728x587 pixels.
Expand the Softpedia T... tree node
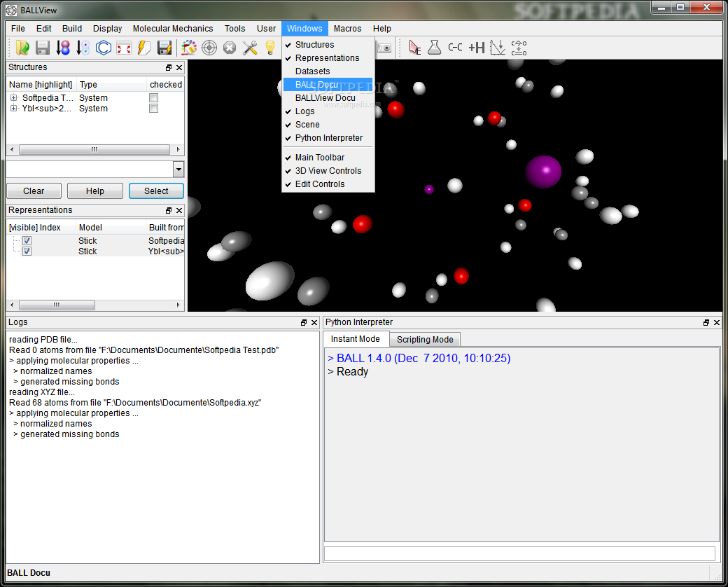pos(14,97)
